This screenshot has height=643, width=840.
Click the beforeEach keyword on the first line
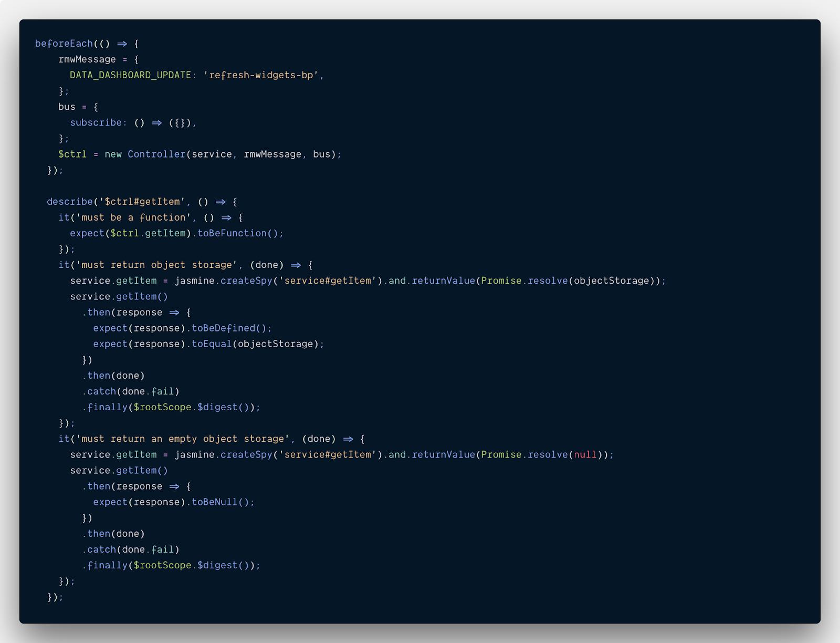(64, 44)
